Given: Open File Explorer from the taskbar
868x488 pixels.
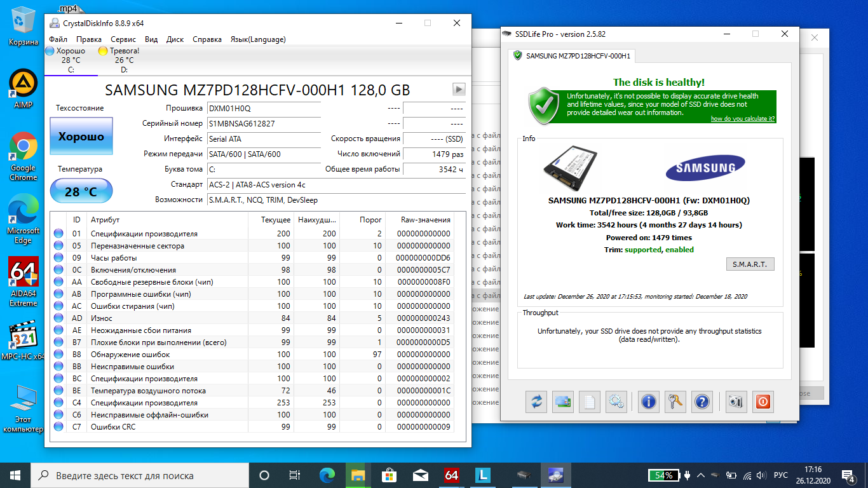Looking at the screenshot, I should pos(358,475).
